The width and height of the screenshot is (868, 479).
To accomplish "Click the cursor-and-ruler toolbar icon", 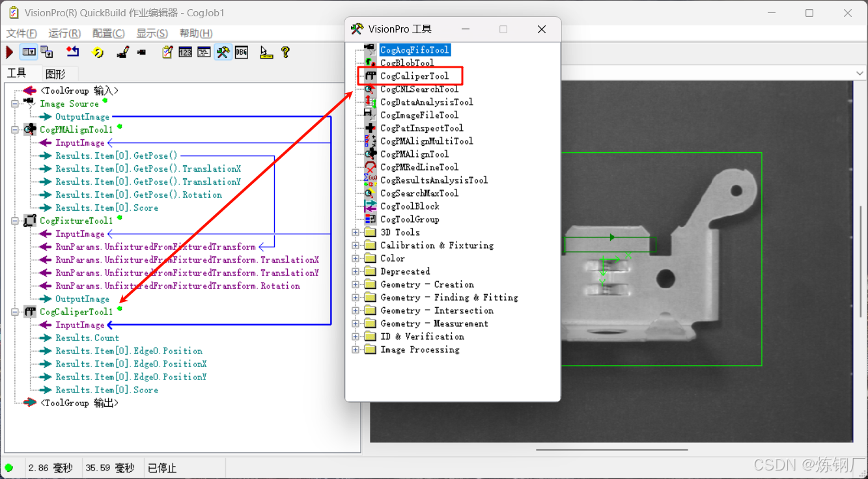I will click(x=266, y=52).
